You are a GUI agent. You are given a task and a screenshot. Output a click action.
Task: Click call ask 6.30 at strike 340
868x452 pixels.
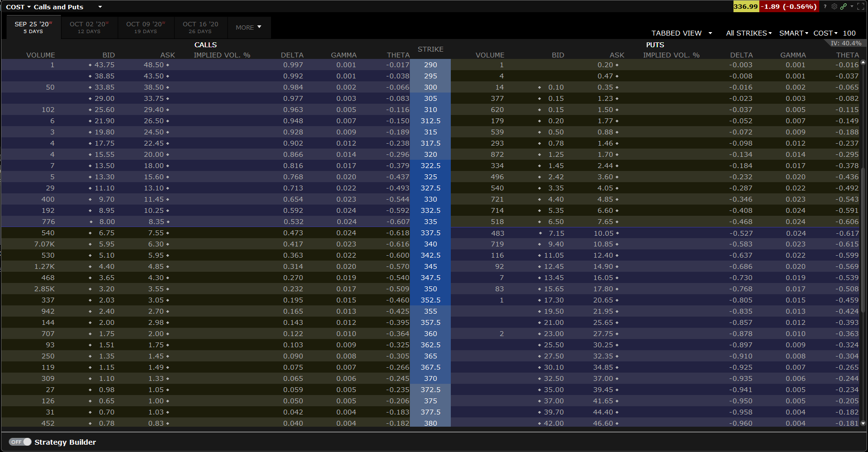(x=156, y=244)
